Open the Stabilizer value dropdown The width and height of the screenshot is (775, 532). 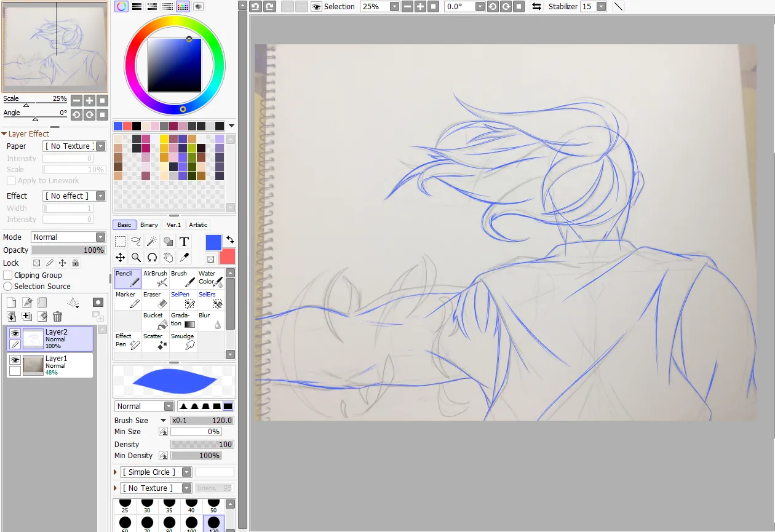tap(601, 6)
